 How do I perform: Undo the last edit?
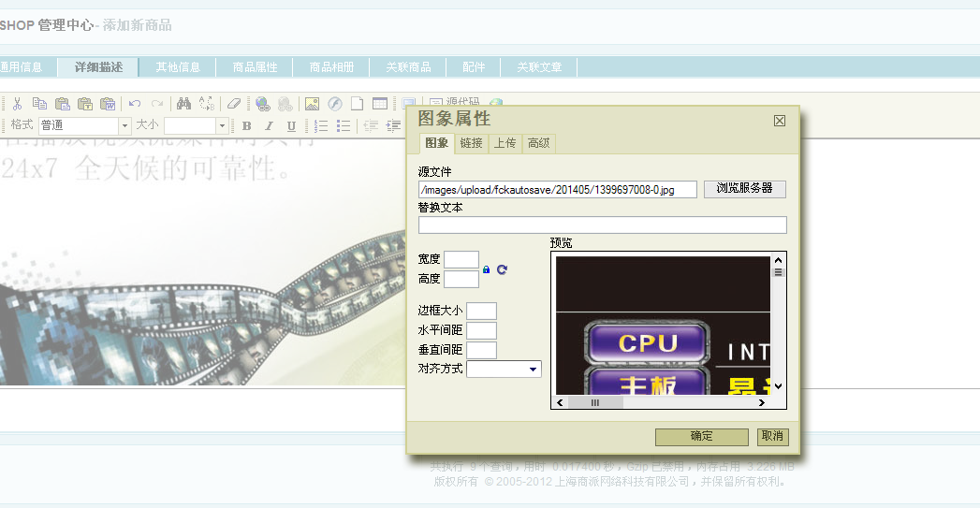tap(135, 104)
